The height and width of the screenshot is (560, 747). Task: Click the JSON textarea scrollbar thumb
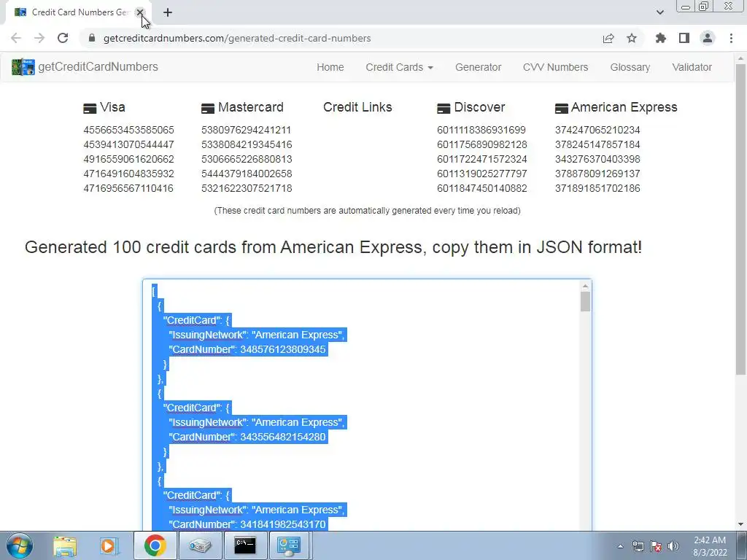pyautogui.click(x=586, y=301)
